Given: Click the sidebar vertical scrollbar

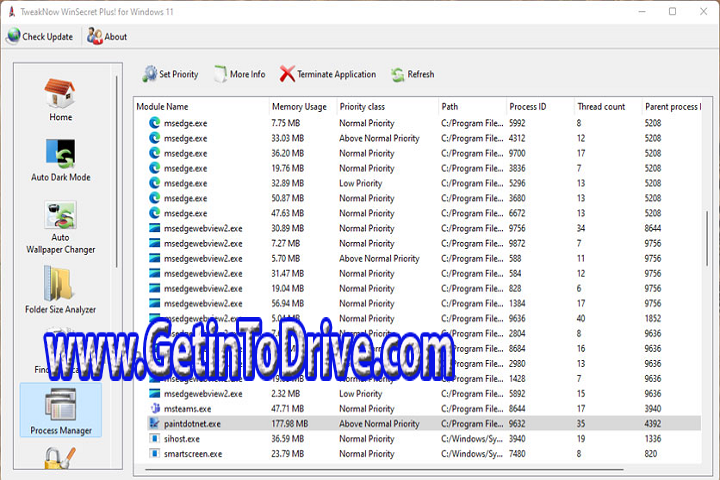Looking at the screenshot, I should click(117, 171).
